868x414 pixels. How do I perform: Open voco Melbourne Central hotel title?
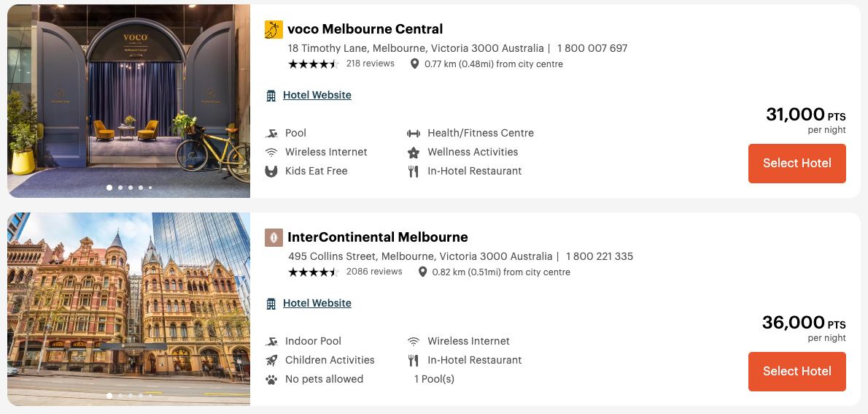(x=365, y=29)
